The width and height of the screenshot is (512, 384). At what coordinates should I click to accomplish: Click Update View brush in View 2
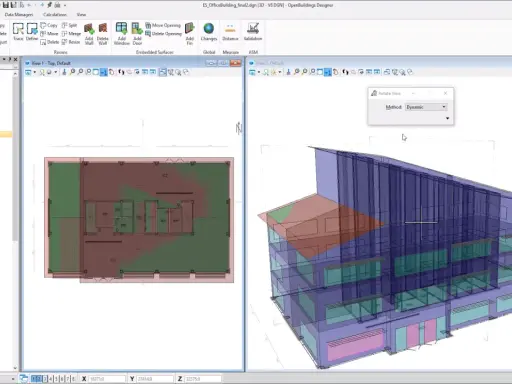point(289,72)
